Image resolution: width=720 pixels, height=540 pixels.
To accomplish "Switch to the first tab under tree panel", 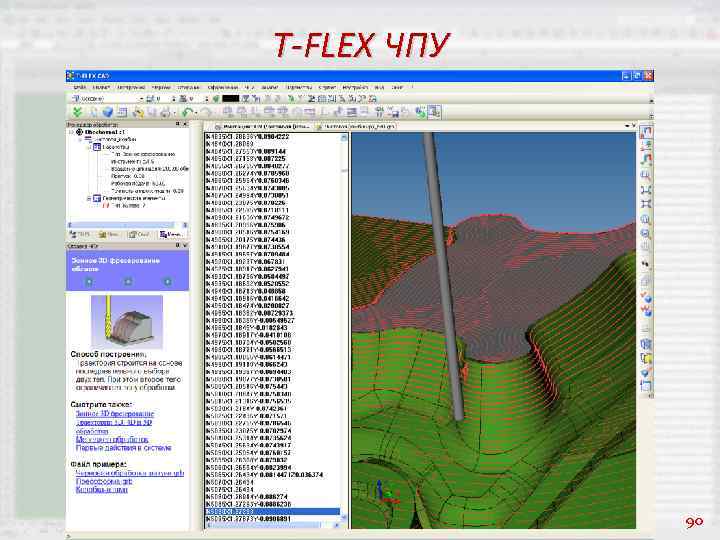I will (79, 235).
